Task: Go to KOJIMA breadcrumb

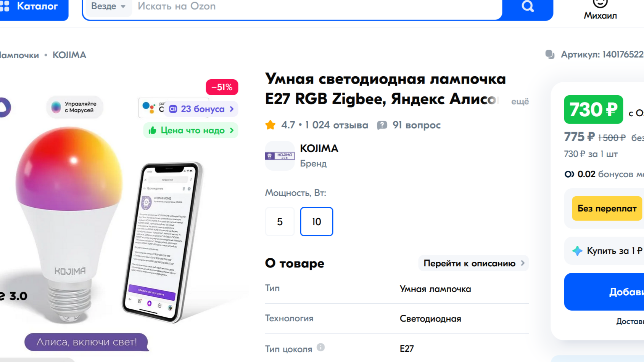Action: tap(69, 55)
